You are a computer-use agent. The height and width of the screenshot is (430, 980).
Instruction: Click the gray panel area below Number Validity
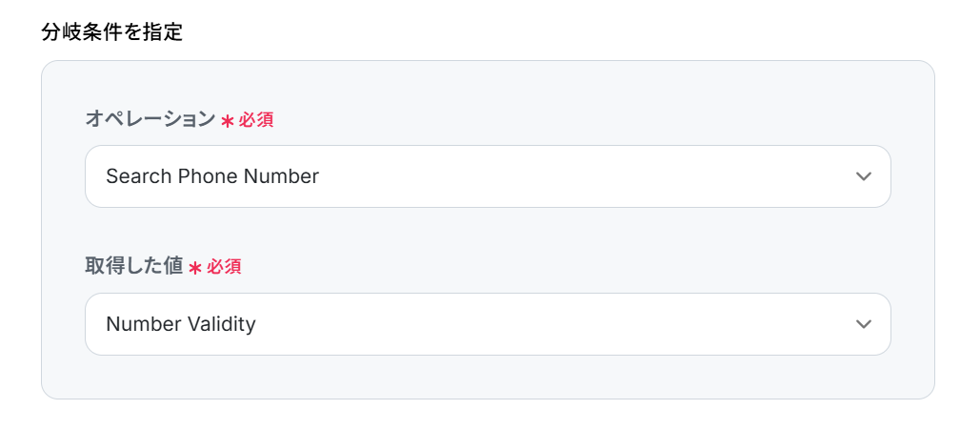click(488, 378)
